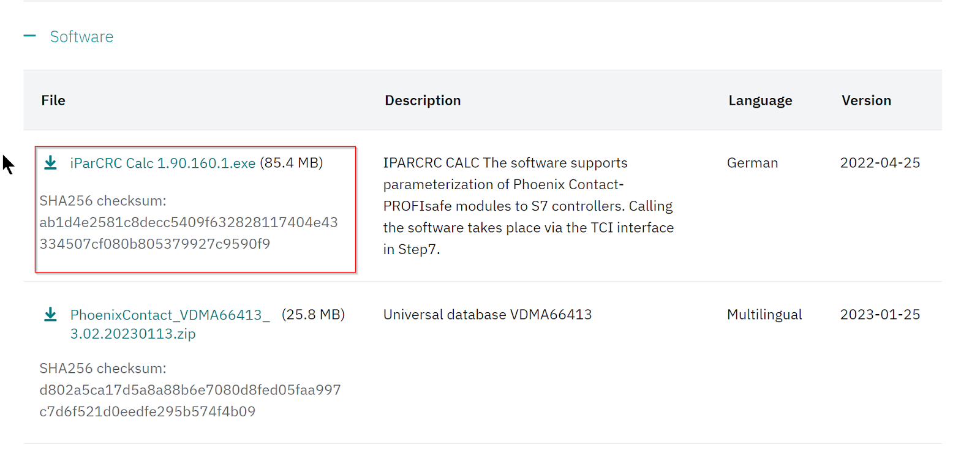Viewport: 980px width, 450px height.
Task: Click the download icon for iParCRC Calc
Action: (x=50, y=163)
